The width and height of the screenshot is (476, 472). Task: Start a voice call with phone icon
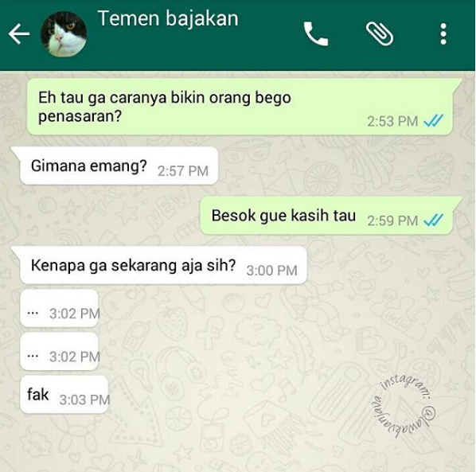click(316, 33)
